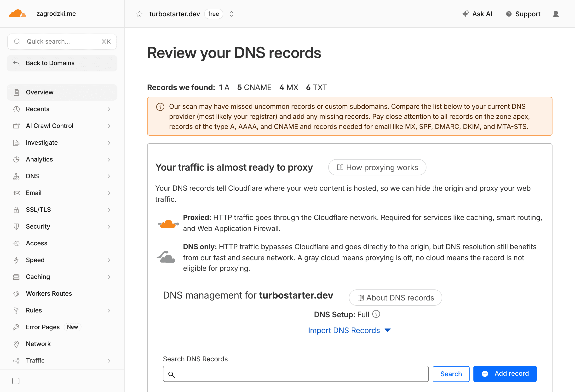Viewport: 575px width, 392px height.
Task: Expand the Security chevron
Action: 109,226
